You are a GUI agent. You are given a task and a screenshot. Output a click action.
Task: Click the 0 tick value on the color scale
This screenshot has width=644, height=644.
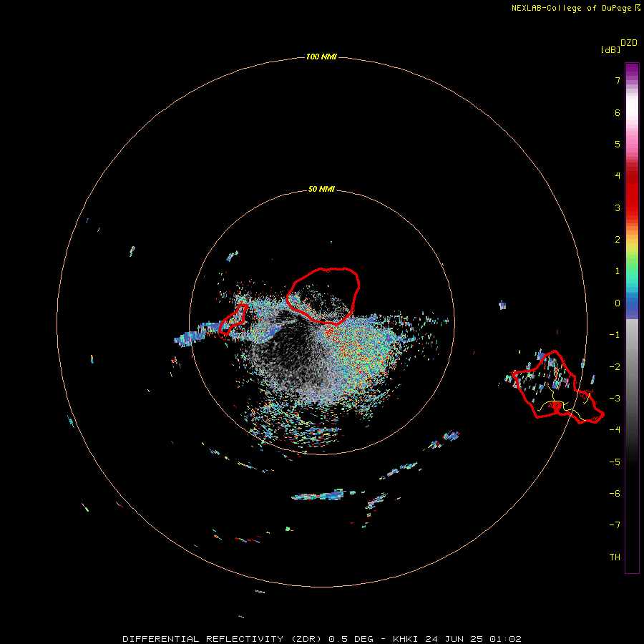(618, 303)
